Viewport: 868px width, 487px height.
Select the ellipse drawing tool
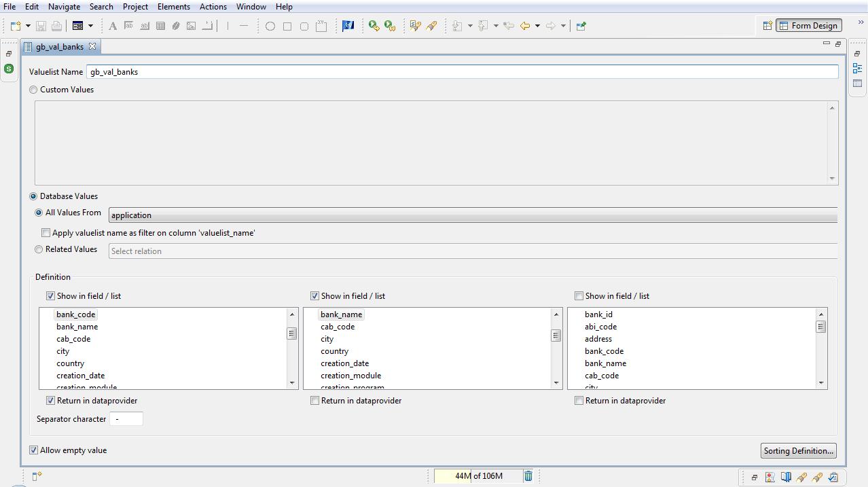pyautogui.click(x=269, y=25)
